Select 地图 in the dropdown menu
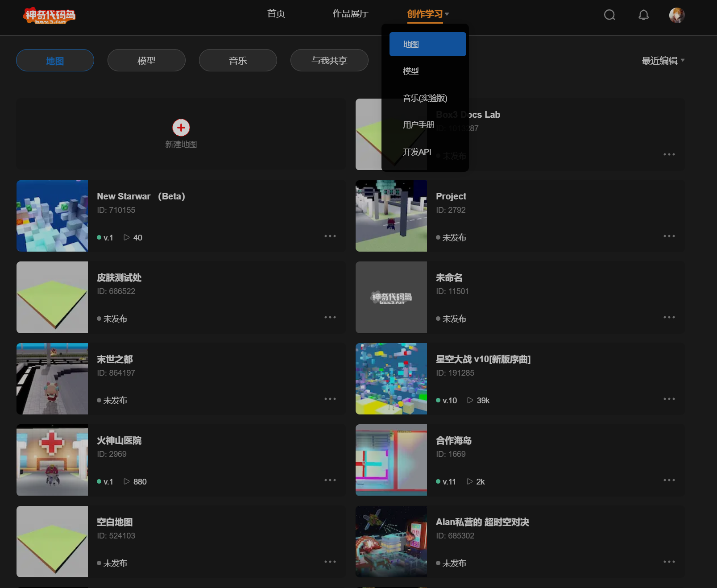This screenshot has height=588, width=717. pos(428,44)
